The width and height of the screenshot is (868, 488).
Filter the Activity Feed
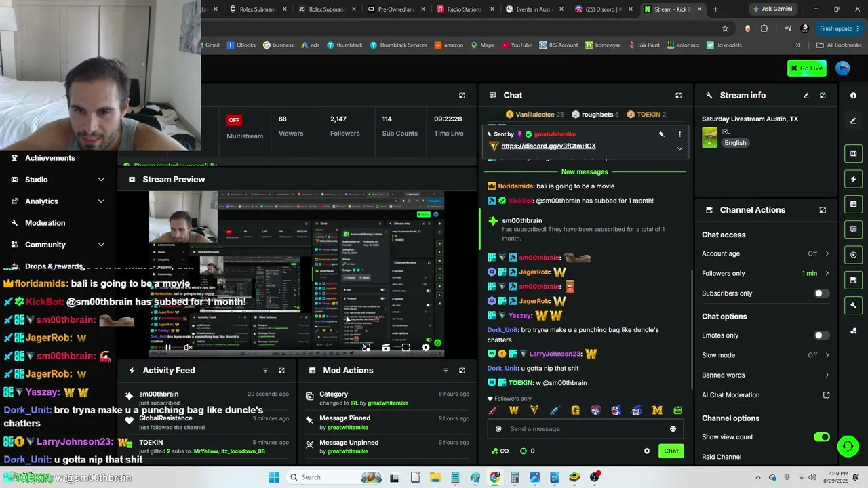tap(265, 371)
